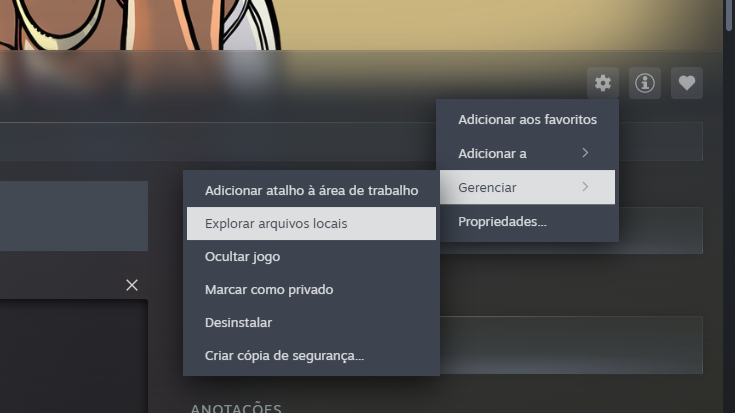Click the vertical scrollbar on right edge
This screenshot has width=735, height=413.
pyautogui.click(x=729, y=15)
